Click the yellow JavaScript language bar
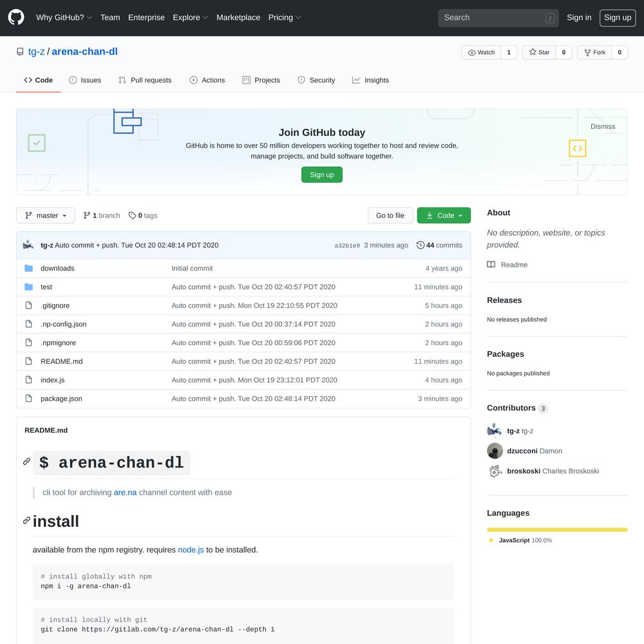Image resolution: width=644 pixels, height=644 pixels. (x=557, y=530)
